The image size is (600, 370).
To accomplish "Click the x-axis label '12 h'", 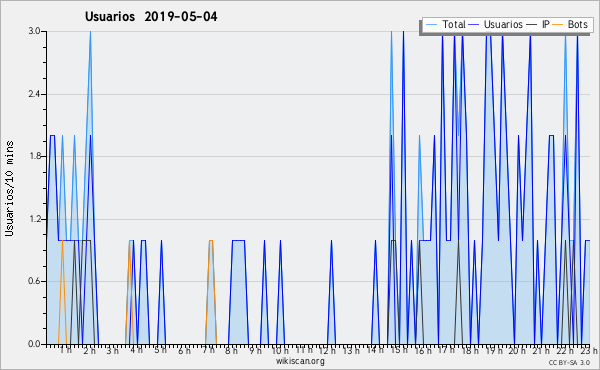I will 327,350.
